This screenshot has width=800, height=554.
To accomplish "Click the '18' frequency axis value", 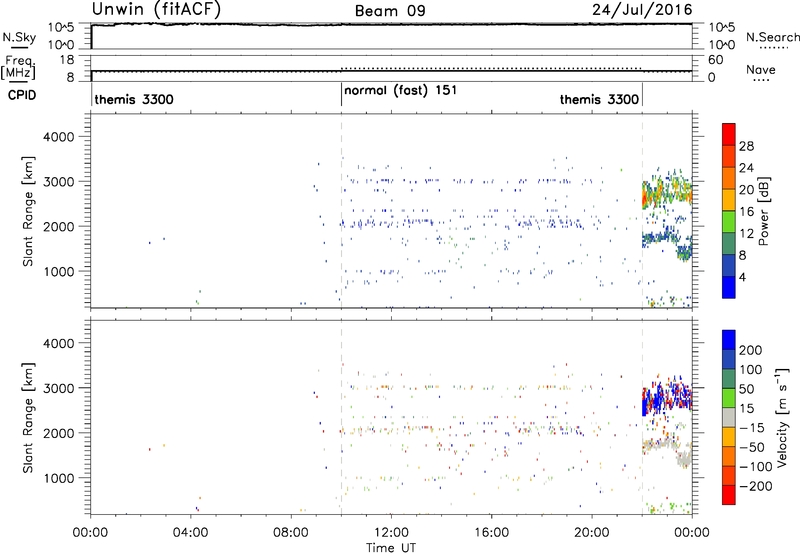I will pyautogui.click(x=67, y=60).
